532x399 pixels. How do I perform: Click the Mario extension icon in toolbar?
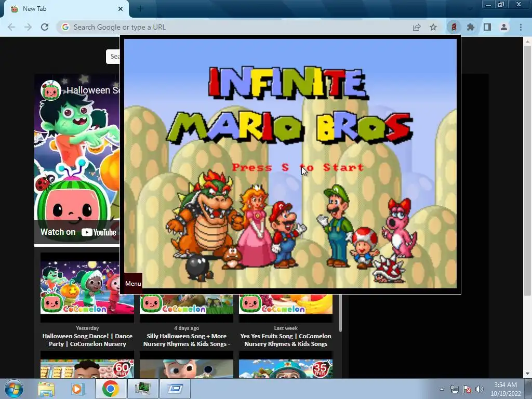pos(454,27)
